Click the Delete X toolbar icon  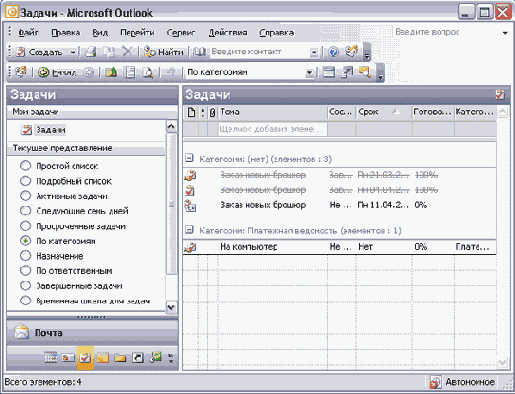click(x=127, y=52)
